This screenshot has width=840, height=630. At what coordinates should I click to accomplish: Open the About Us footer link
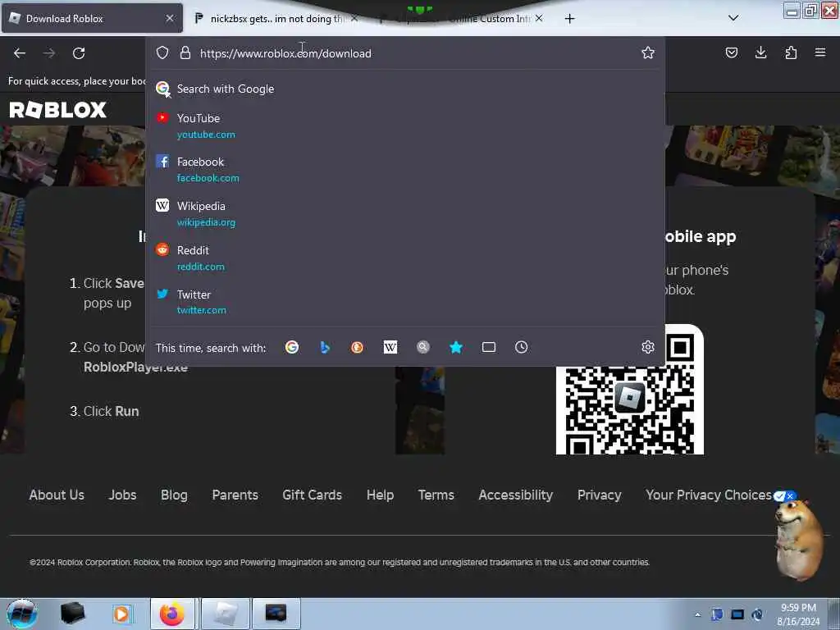(57, 495)
